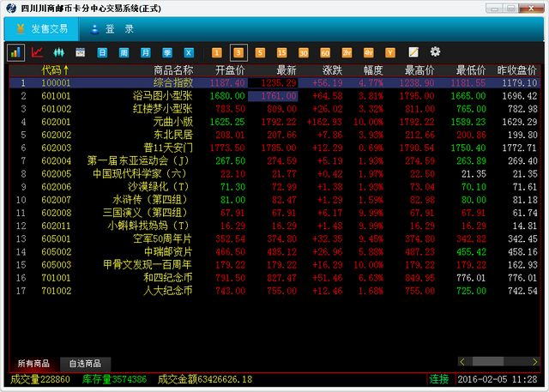549x392 pixels.
Task: Switch to weekly (周) period
Action: coord(124,53)
